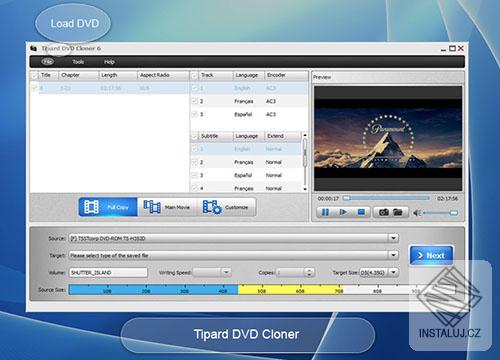The width and height of the screenshot is (500, 360).
Task: Select the Customize mode
Action: [x=227, y=207]
